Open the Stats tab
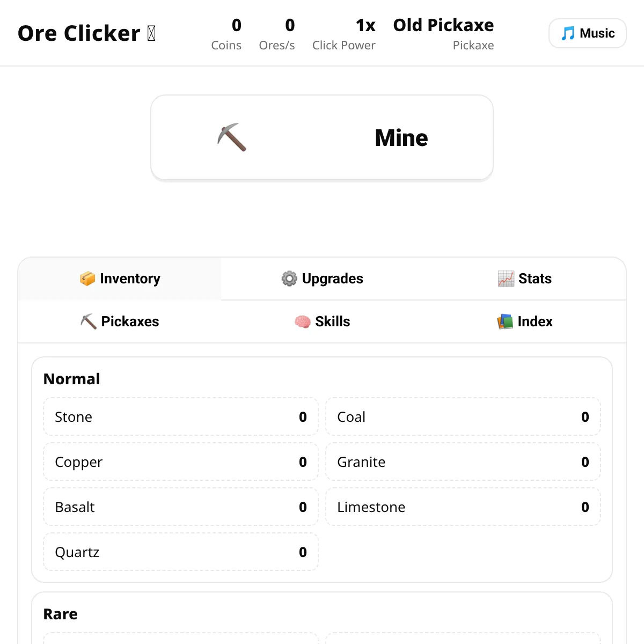This screenshot has width=644, height=644. tap(525, 279)
